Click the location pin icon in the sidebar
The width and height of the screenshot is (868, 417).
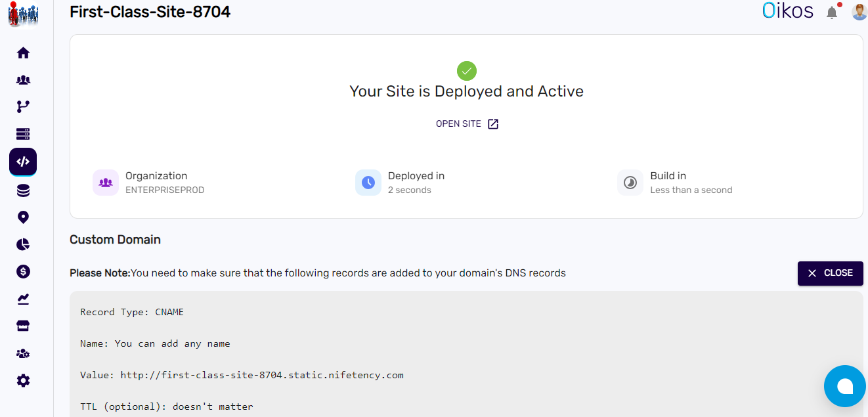tap(23, 217)
